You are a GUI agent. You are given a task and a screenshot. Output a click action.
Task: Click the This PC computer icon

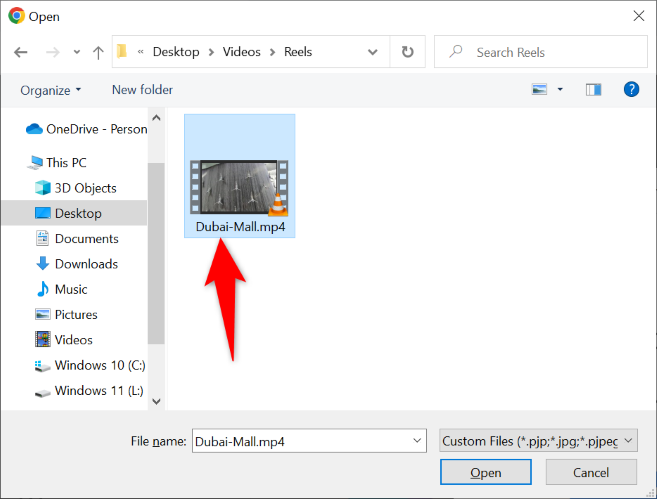(35, 163)
